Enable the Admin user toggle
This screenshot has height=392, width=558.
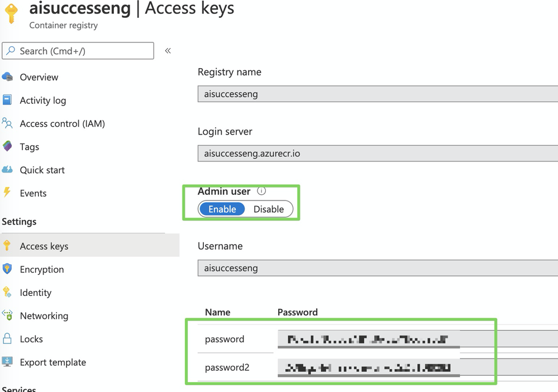tap(222, 209)
